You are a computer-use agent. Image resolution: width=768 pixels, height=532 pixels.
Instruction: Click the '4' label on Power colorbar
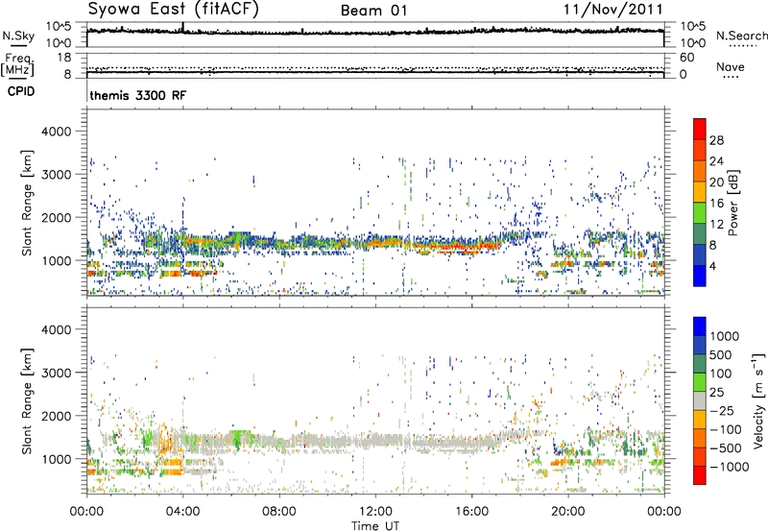713,267
